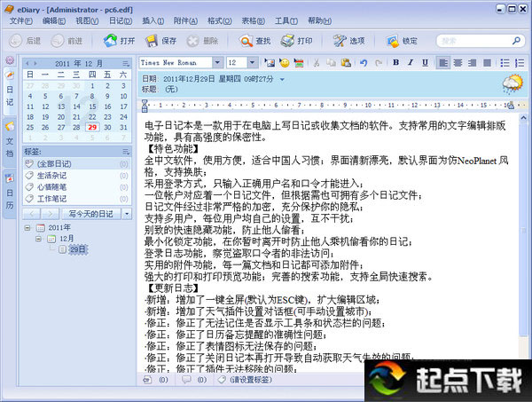The image size is (532, 402).
Task: Click the 写今天的日记 button
Action: click(x=91, y=214)
